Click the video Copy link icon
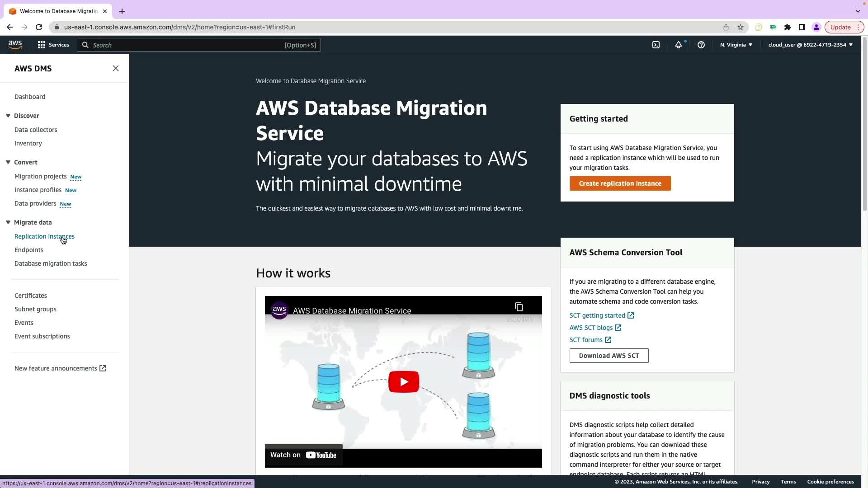This screenshot has width=868, height=488. pos(519,307)
